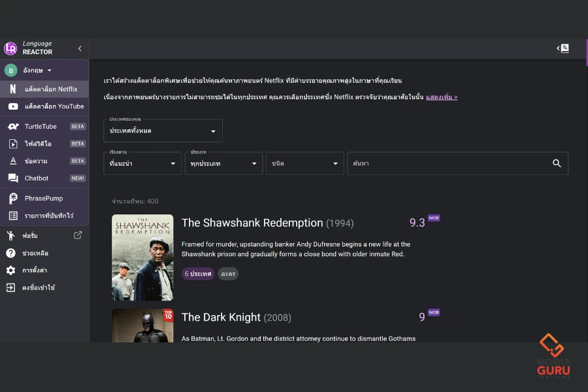The height and width of the screenshot is (392, 588).
Task: Click the YouTube play icon in sidebar
Action: (x=13, y=106)
